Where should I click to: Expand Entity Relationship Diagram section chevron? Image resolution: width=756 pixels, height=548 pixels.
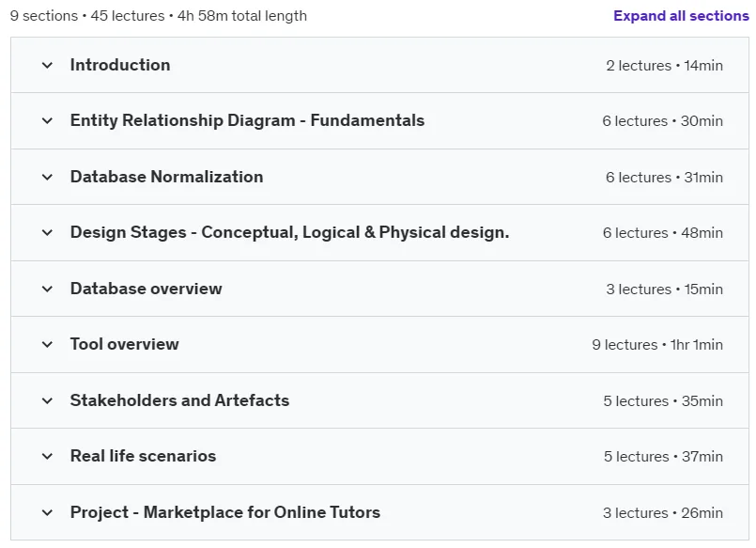[47, 120]
